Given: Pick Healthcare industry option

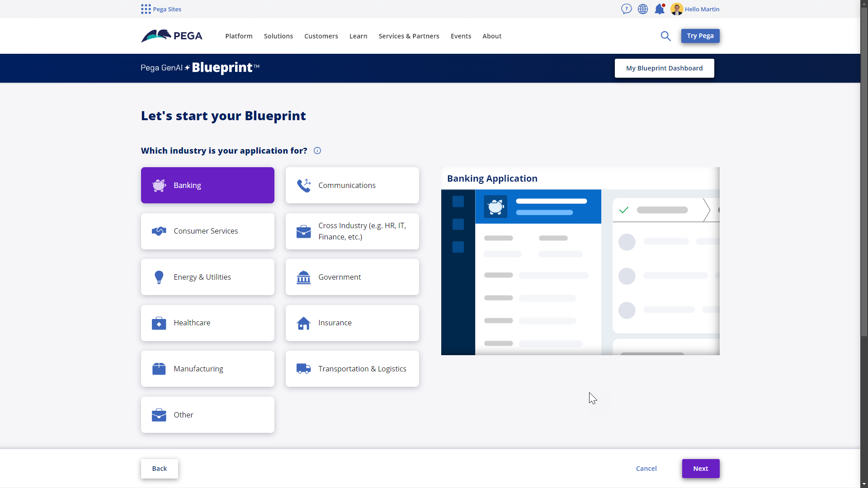Looking at the screenshot, I should (208, 323).
